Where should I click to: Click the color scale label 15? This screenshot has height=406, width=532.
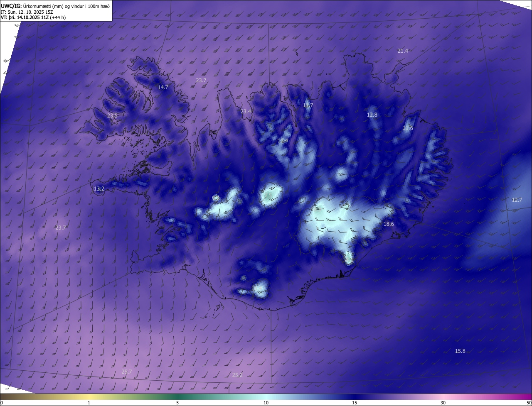tap(355, 403)
